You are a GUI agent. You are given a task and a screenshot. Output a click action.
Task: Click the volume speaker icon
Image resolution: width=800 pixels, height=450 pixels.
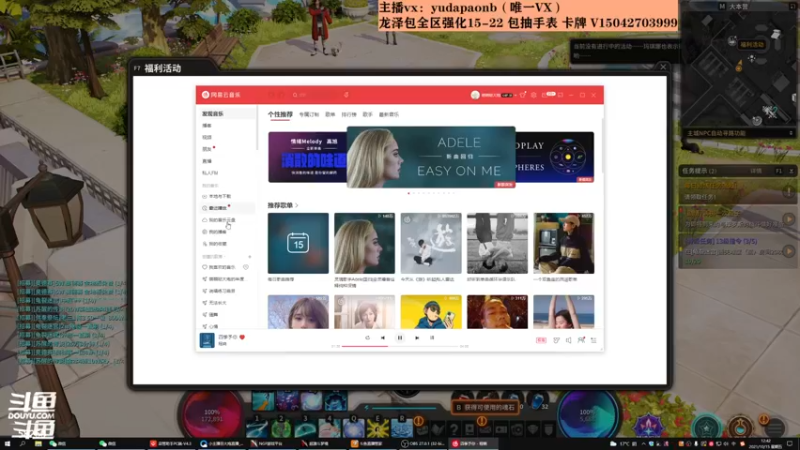(568, 340)
